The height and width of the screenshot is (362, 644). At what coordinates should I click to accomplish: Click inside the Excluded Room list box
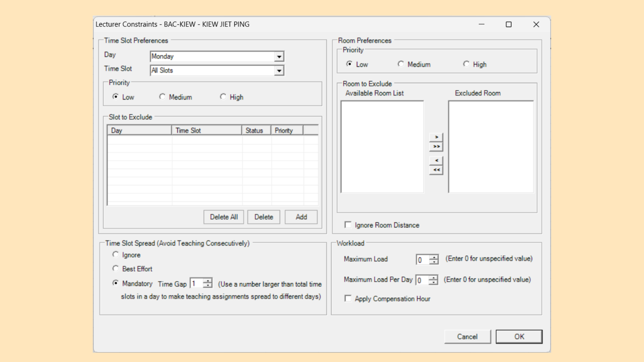(491, 147)
